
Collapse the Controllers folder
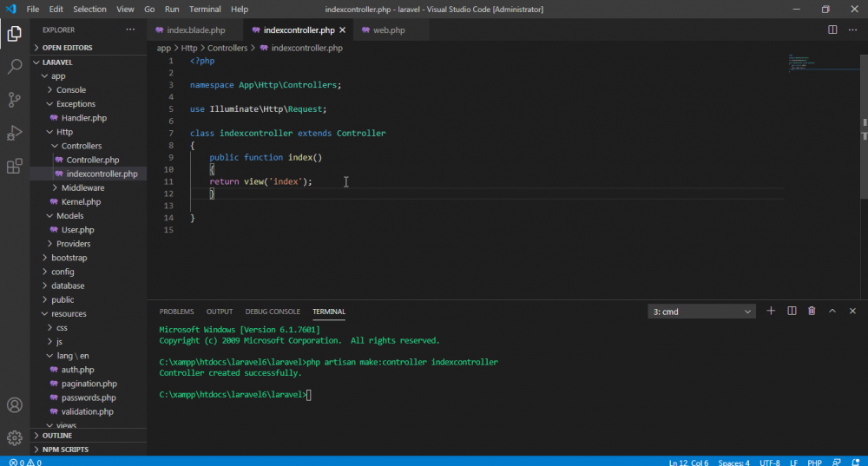(89, 146)
